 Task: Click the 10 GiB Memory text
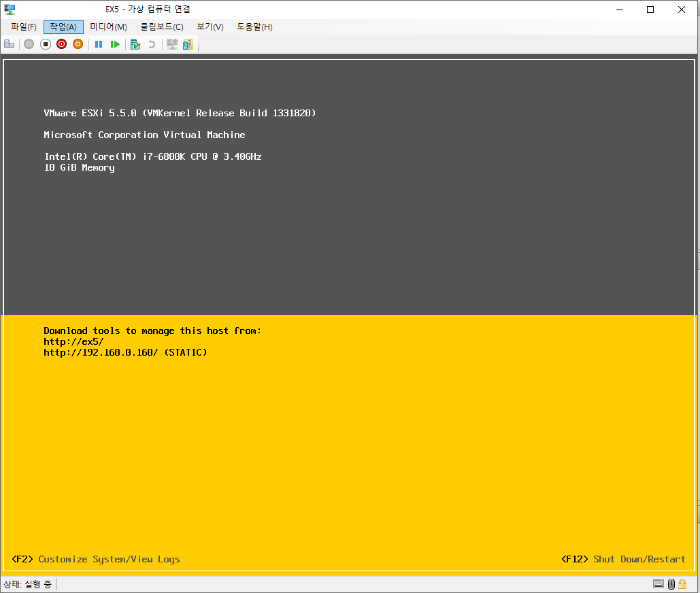pyautogui.click(x=80, y=168)
